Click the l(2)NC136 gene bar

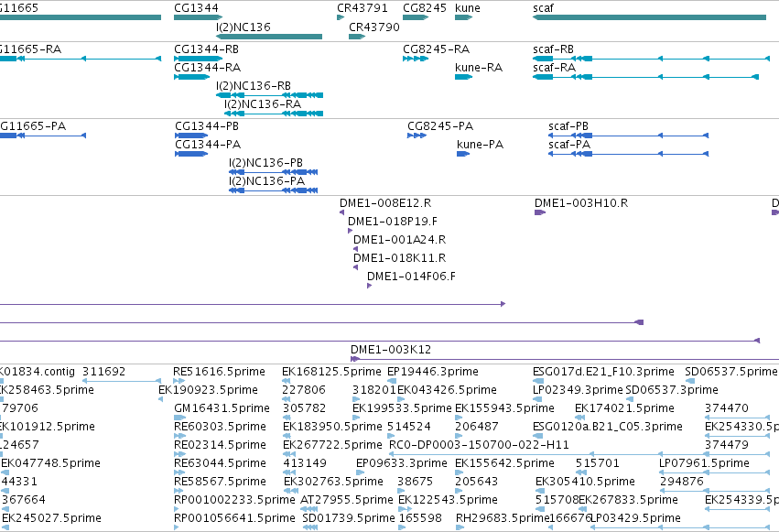[x=269, y=37]
